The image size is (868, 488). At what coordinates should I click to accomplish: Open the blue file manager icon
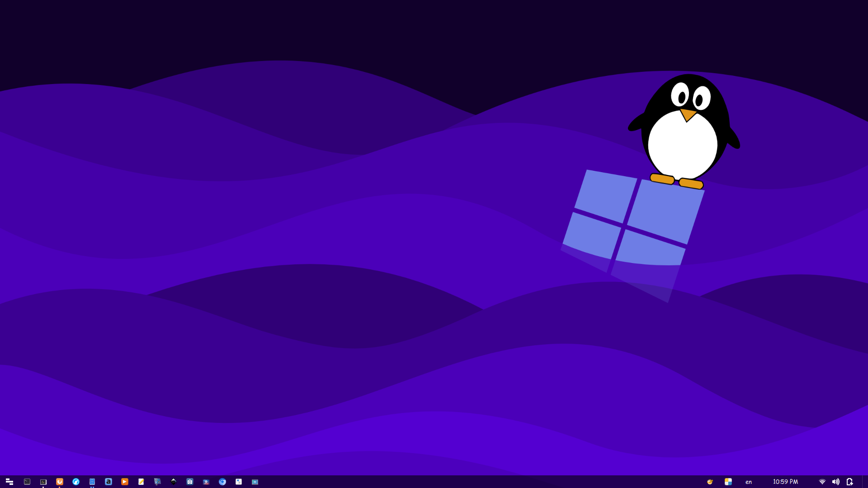coord(92,482)
